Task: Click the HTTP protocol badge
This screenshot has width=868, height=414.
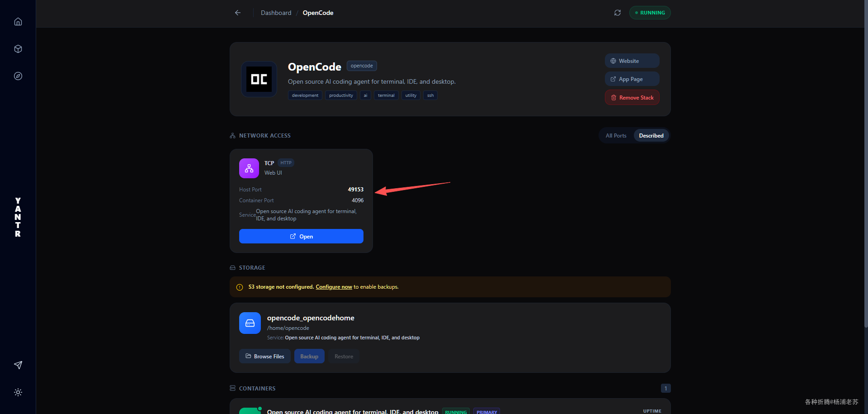Action: (286, 163)
